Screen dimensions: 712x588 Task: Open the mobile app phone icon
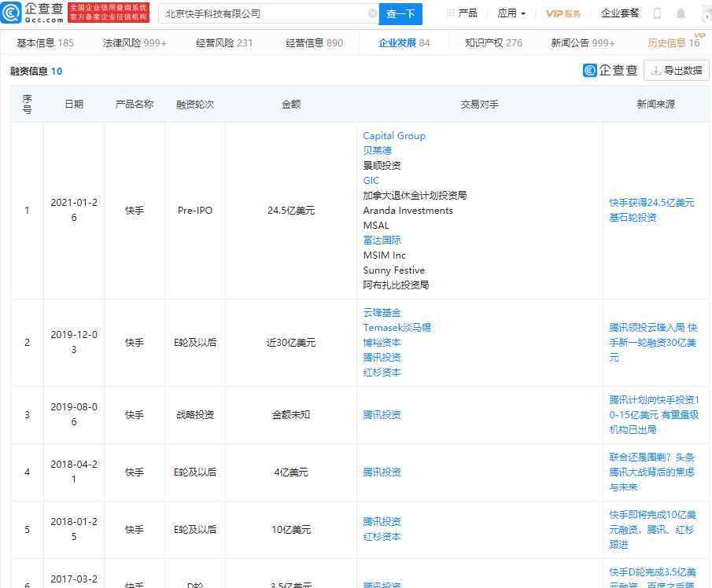pos(657,13)
